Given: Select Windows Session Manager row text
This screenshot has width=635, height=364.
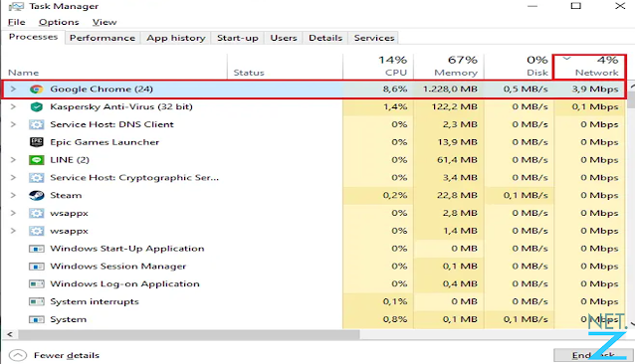Looking at the screenshot, I should [118, 267].
